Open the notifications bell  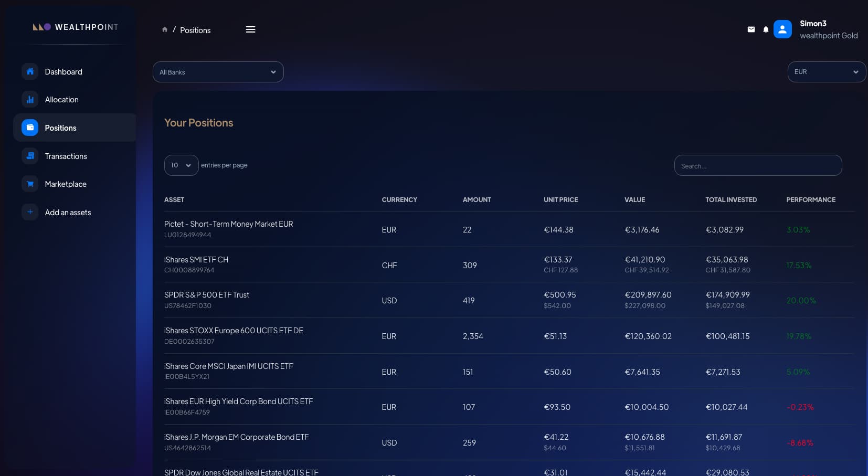(x=766, y=29)
